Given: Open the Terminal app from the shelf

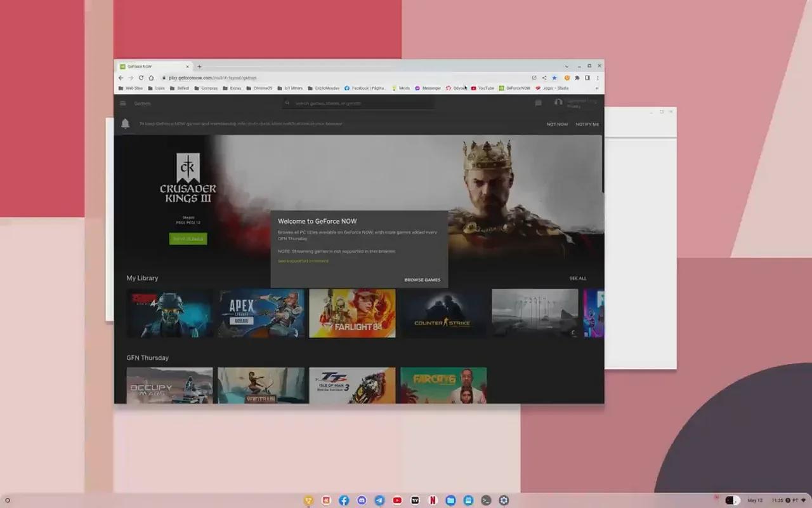Looking at the screenshot, I should [x=486, y=500].
